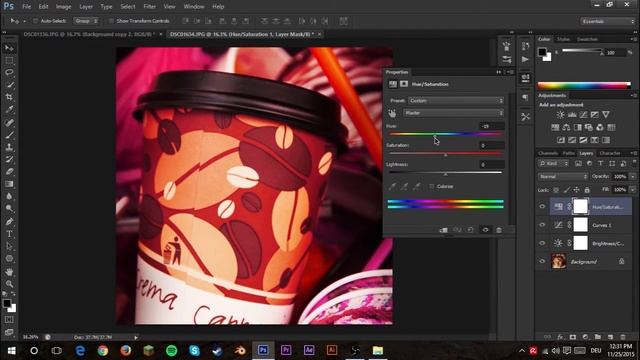Click the targeted adjustment hand icon in Properties
This screenshot has width=640, height=360.
392,113
